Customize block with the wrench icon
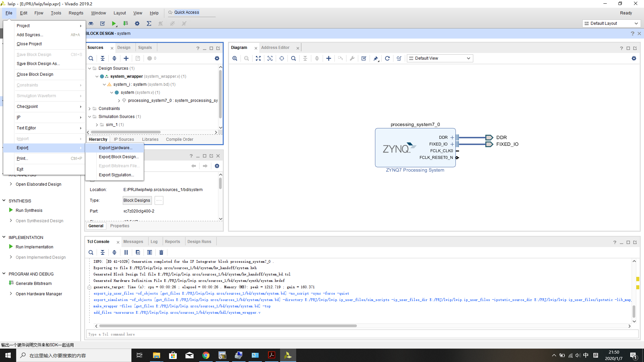 (352, 58)
